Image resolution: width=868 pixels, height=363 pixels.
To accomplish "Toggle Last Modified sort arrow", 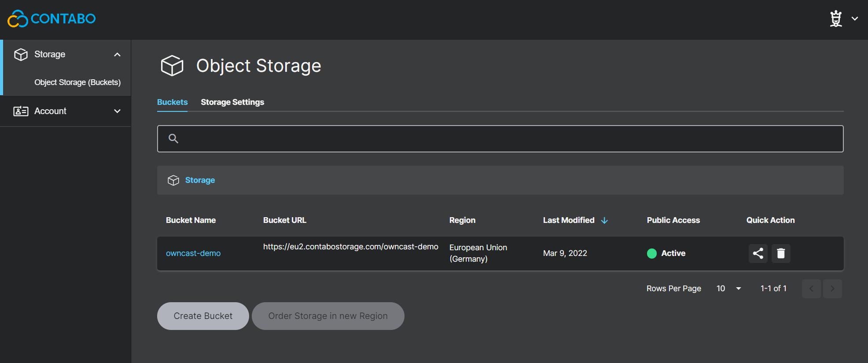I will click(604, 220).
